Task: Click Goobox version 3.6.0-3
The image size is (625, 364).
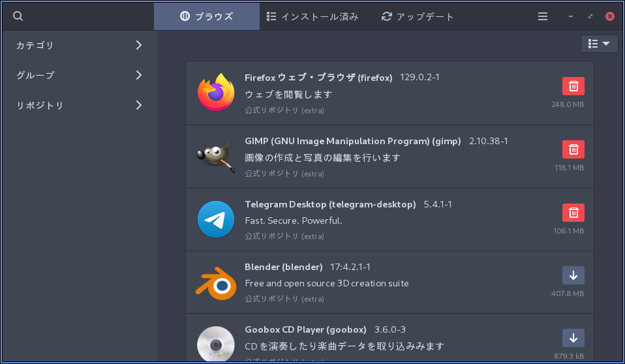Action: [x=390, y=329]
